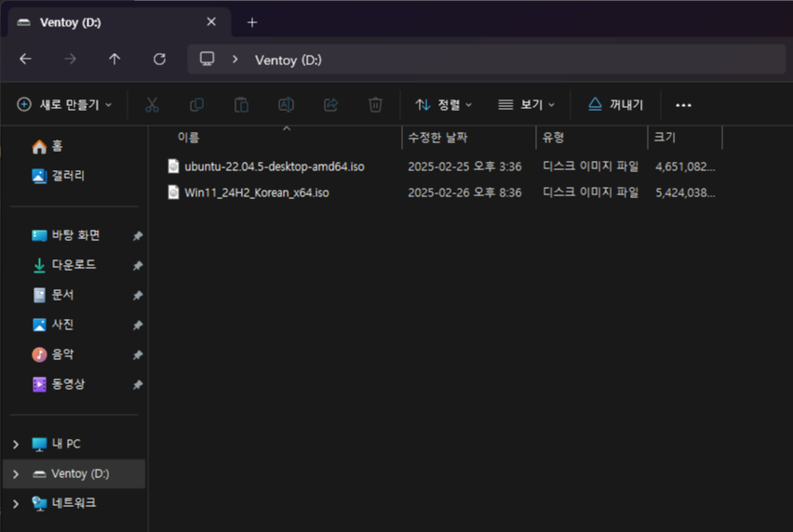The height and width of the screenshot is (532, 793).
Task: Expand the address bar chevron before Ventoy
Action: tap(235, 60)
